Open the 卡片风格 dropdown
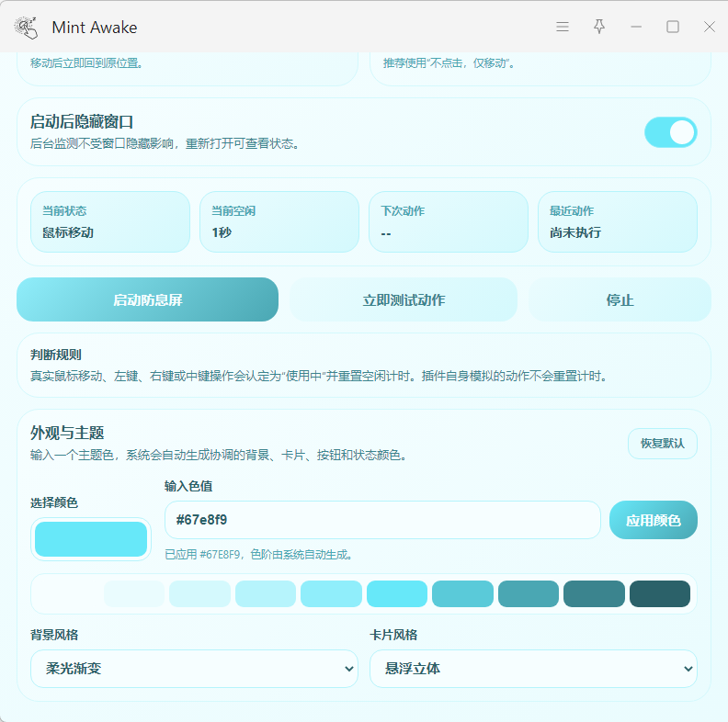The height and width of the screenshot is (722, 728). click(x=533, y=669)
